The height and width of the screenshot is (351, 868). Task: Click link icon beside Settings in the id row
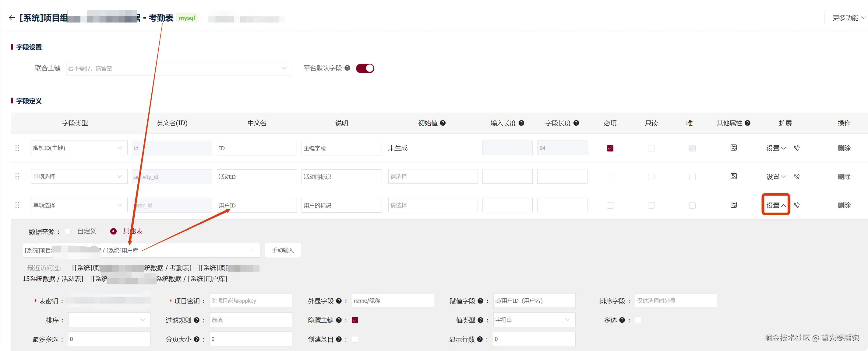pyautogui.click(x=796, y=148)
